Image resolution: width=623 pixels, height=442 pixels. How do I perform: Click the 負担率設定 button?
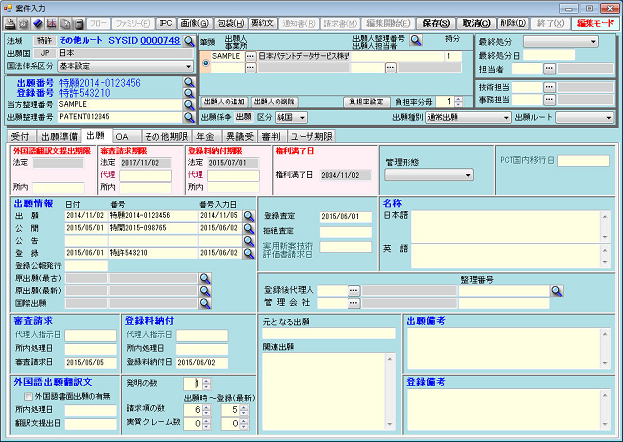[367, 102]
